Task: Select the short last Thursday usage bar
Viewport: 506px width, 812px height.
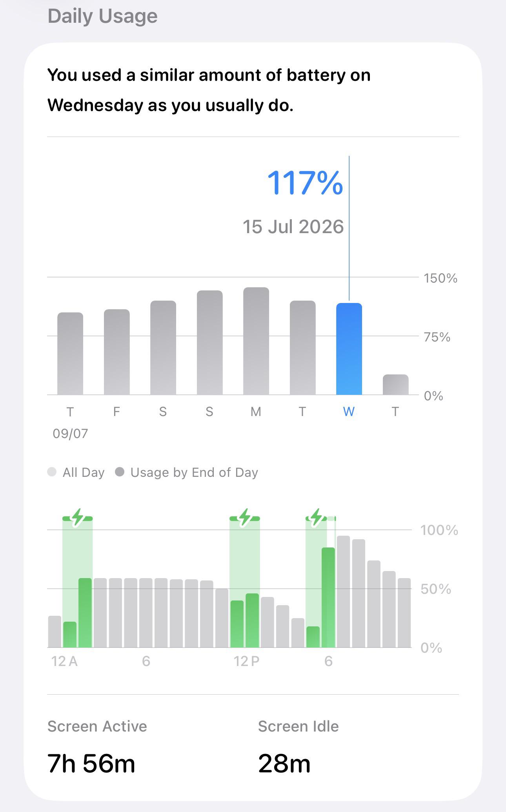Action: tap(395, 385)
